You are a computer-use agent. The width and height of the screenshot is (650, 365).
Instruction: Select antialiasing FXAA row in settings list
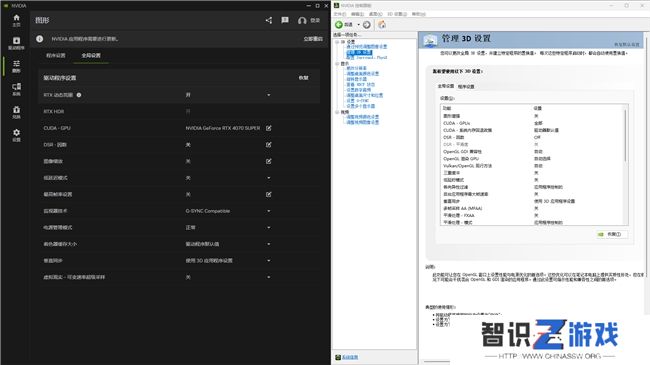[531, 216]
